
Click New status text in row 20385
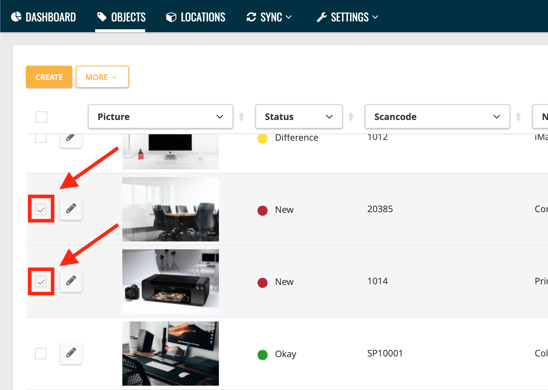click(284, 210)
